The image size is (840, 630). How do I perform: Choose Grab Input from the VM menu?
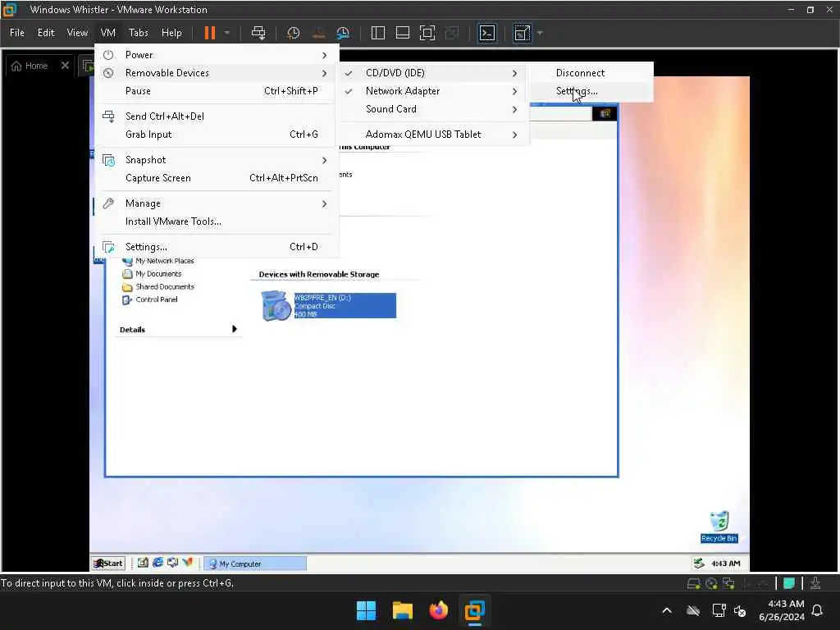click(217, 135)
